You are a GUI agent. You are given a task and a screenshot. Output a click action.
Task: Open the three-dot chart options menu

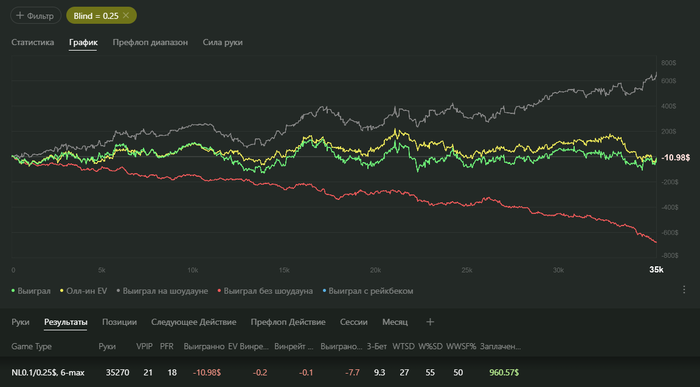684,290
